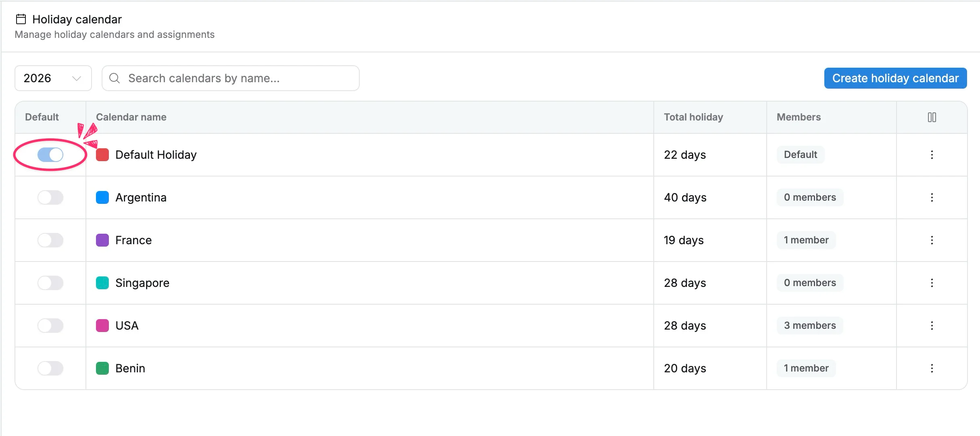The image size is (980, 436).
Task: Enable the Singapore default toggle
Action: pos(50,283)
